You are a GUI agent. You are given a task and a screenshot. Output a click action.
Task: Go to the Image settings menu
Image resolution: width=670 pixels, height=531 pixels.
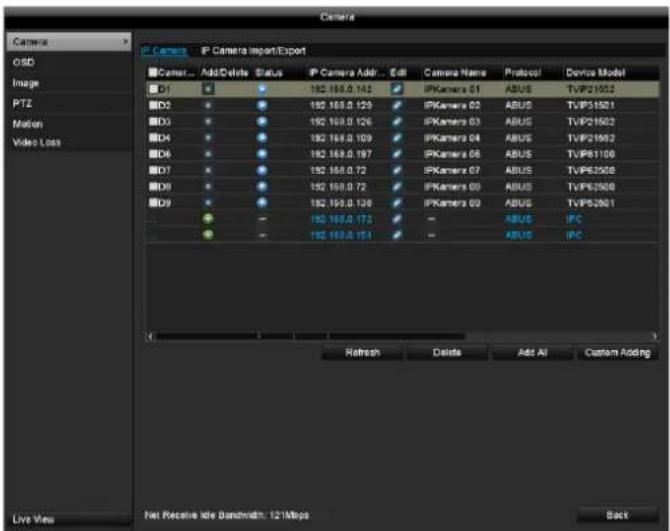pos(69,83)
